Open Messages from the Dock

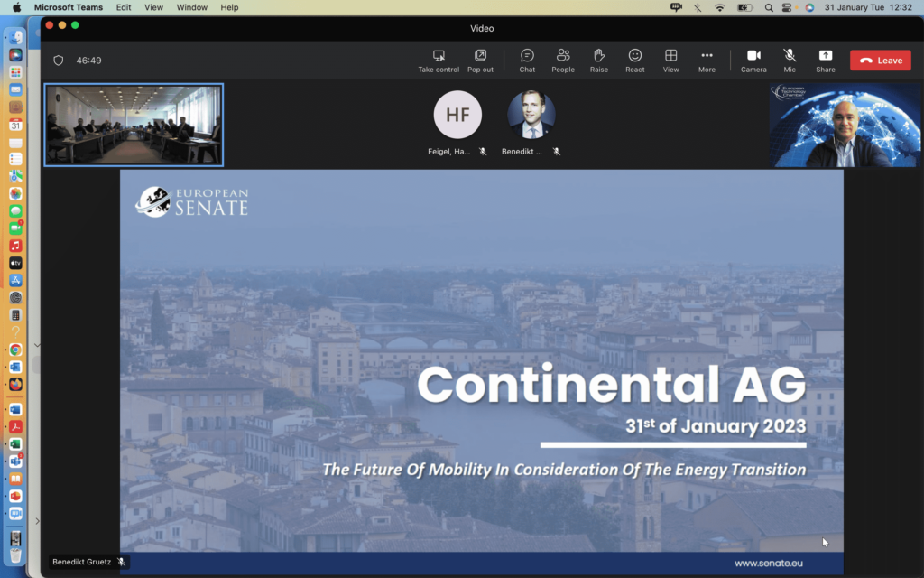coord(16,211)
